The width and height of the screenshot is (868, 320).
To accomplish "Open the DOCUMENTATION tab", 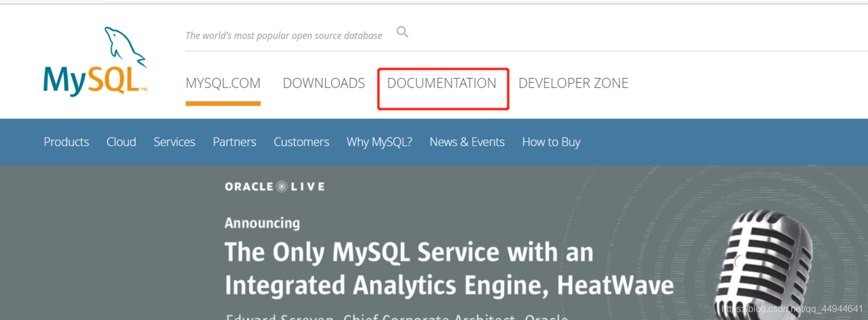I will click(442, 83).
